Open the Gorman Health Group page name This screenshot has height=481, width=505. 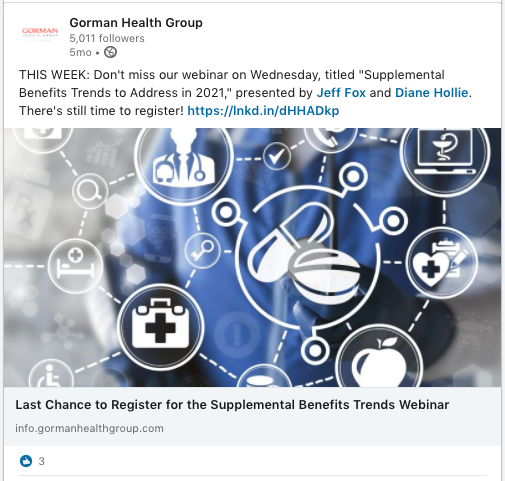point(136,23)
